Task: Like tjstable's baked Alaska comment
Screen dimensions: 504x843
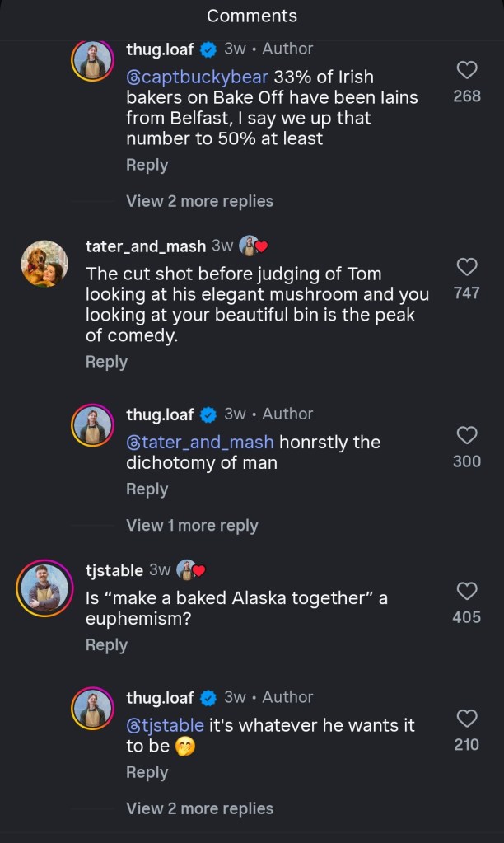Action: pos(466,591)
